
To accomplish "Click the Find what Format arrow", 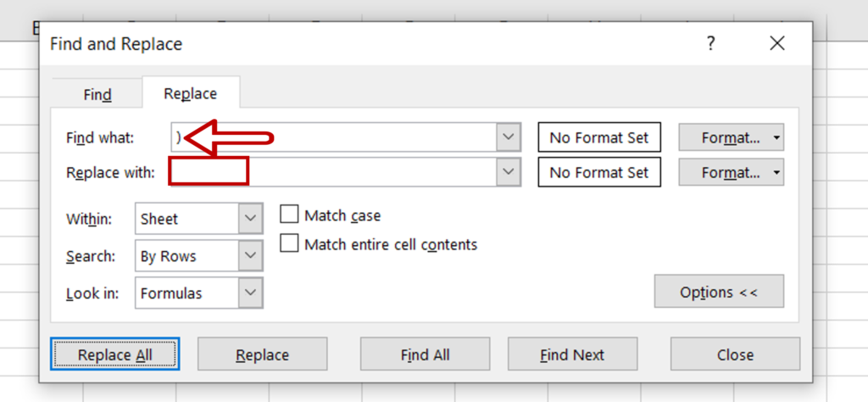I will pos(777,138).
